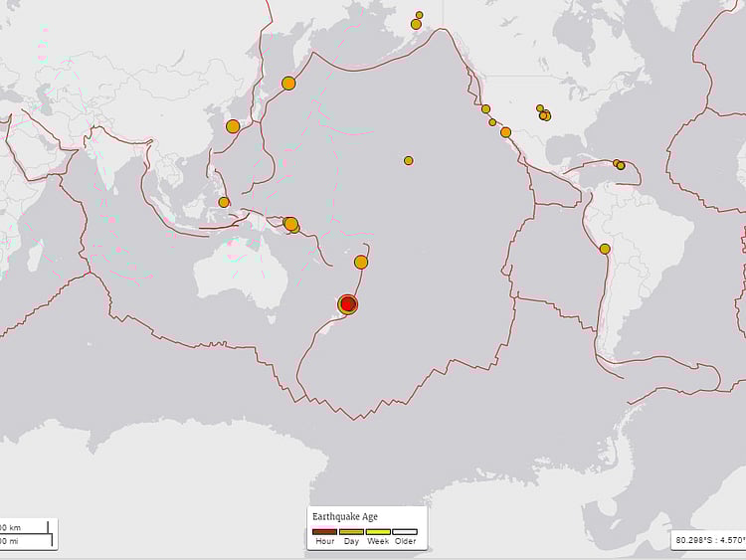The width and height of the screenshot is (746, 560).
Task: Click the Day color swatch in legend
Action: coord(352,532)
